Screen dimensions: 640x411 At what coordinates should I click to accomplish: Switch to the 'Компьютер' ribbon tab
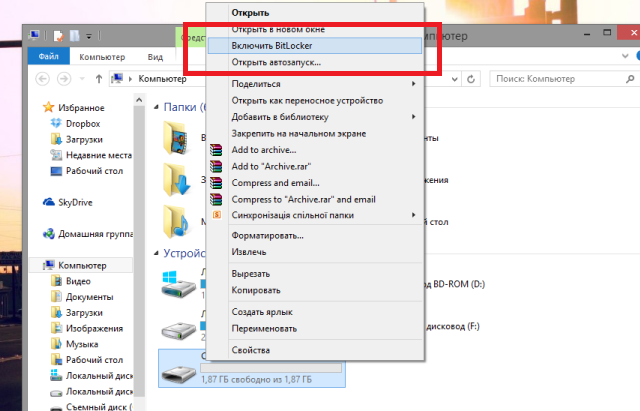click(x=102, y=57)
